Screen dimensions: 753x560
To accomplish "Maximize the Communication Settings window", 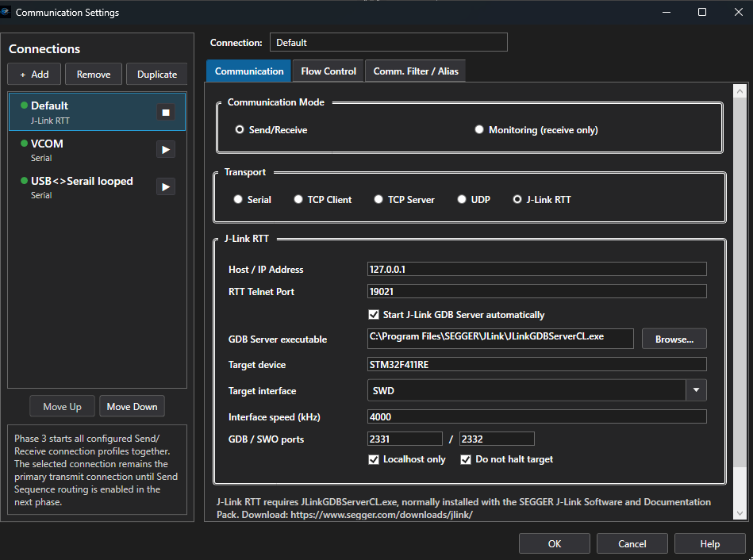I will 702,12.
